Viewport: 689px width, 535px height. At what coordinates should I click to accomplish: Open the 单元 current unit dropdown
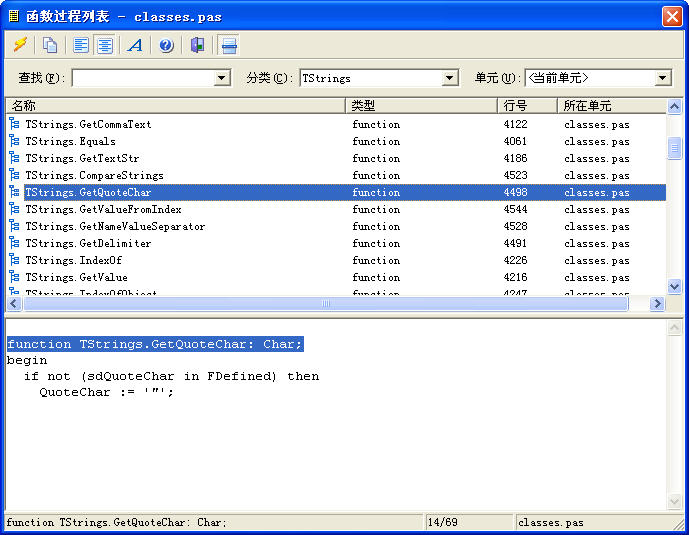click(663, 78)
